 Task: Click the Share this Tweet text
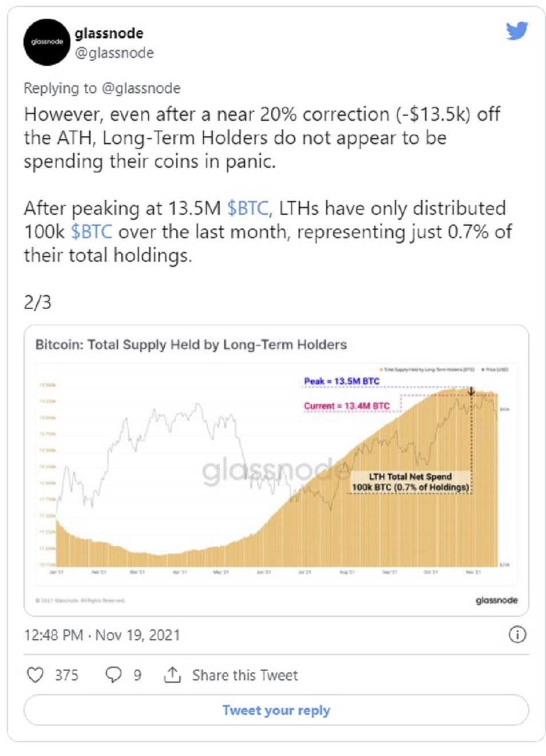245,675
